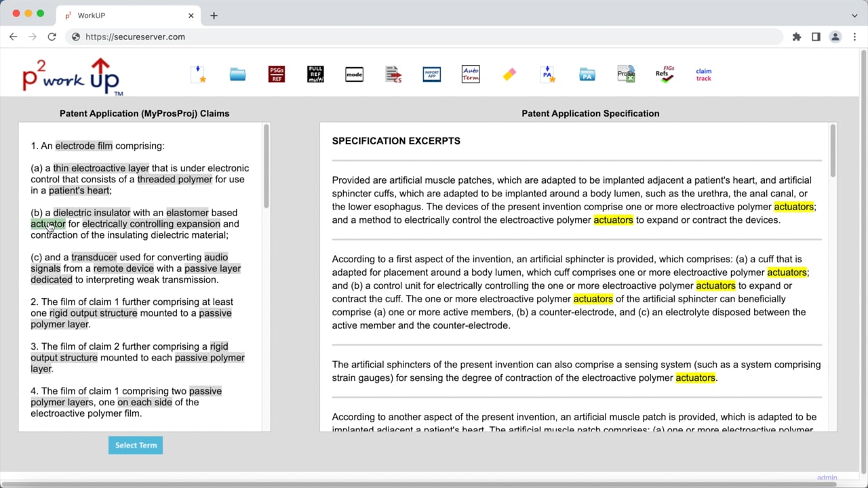Click the Select Term button
The height and width of the screenshot is (488, 868).
136,445
